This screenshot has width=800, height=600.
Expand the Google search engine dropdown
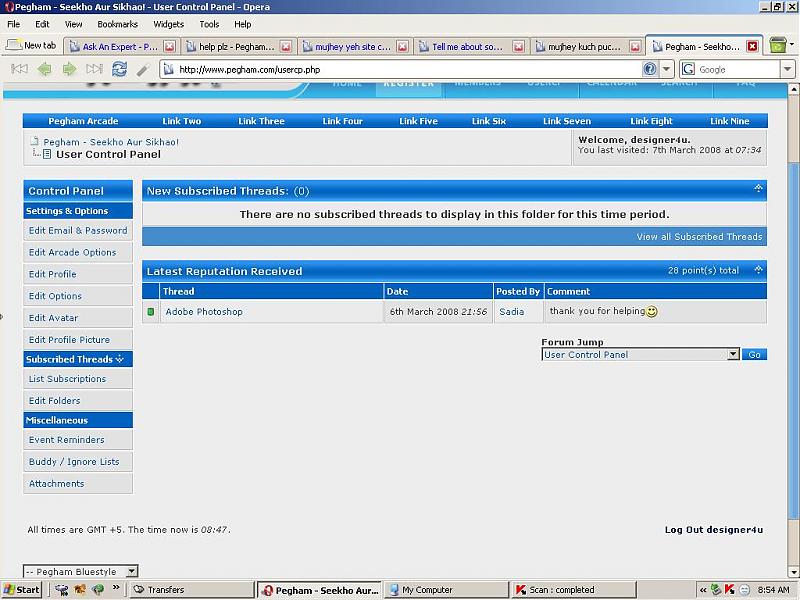pyautogui.click(x=787, y=69)
